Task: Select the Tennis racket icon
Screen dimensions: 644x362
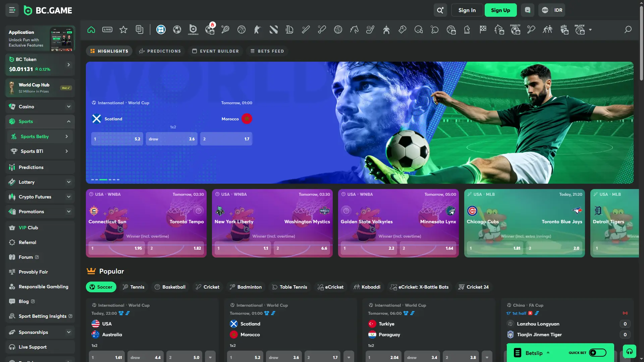Action: [225, 29]
